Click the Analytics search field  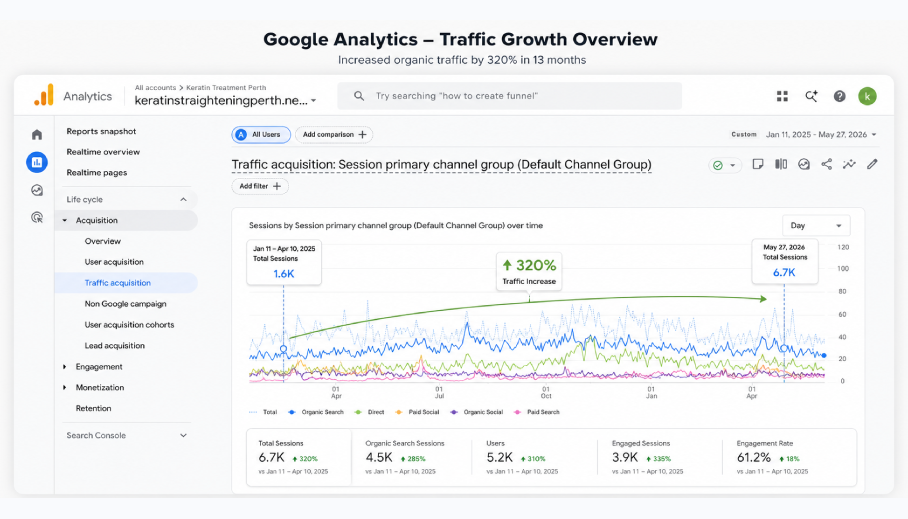click(x=510, y=96)
